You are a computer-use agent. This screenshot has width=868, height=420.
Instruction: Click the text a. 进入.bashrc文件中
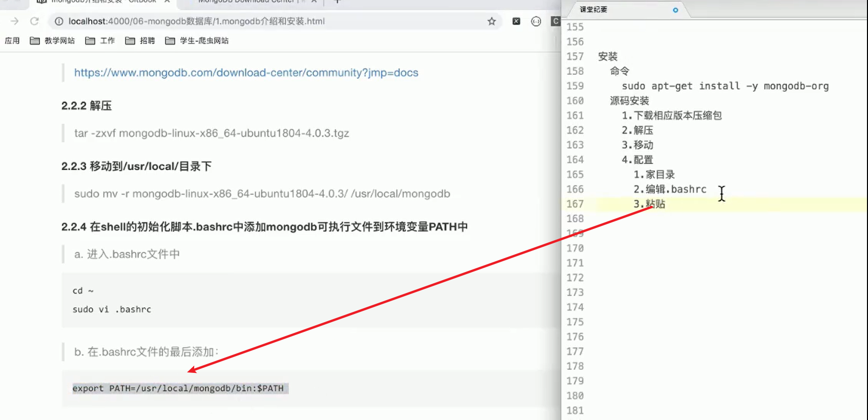tap(127, 254)
